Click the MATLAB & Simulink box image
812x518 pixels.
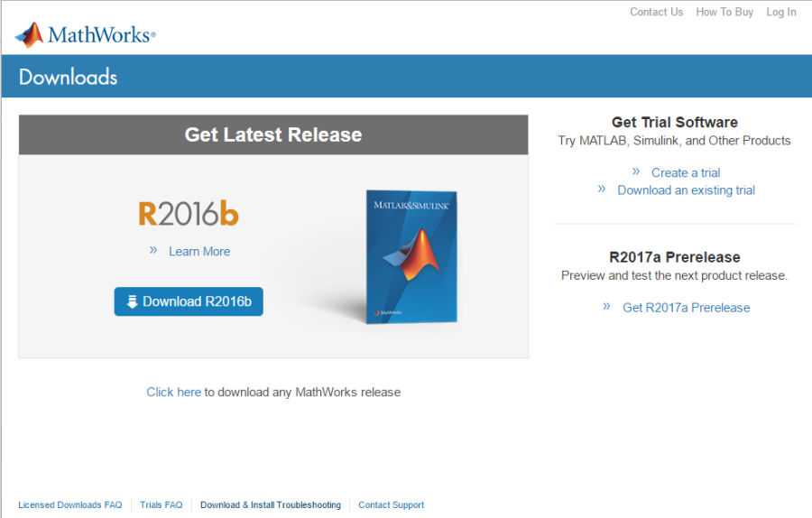(x=411, y=256)
